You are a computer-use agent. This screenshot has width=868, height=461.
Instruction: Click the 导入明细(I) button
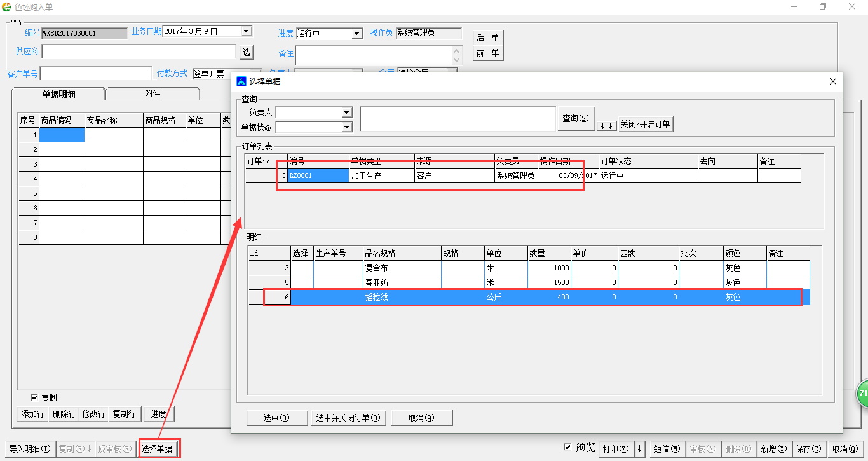coord(30,449)
